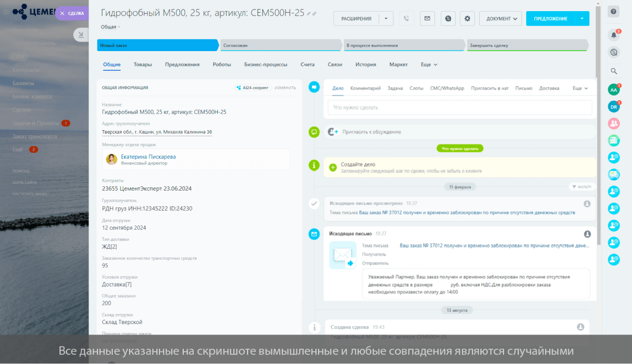Viewport: 632px width, 364px height.
Task: Expand the Еще menu in the timeline toolbar
Action: coord(580,88)
